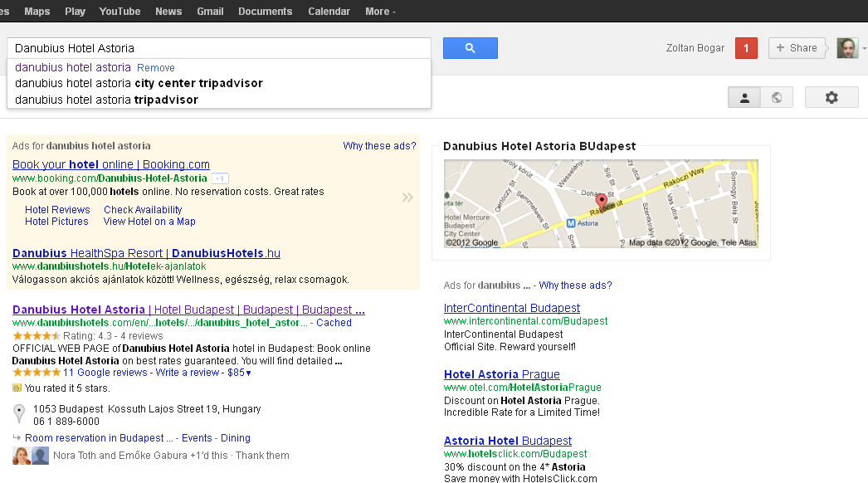Open Gmail in the top bar
Screen dimensions: 868x483
pos(210,11)
